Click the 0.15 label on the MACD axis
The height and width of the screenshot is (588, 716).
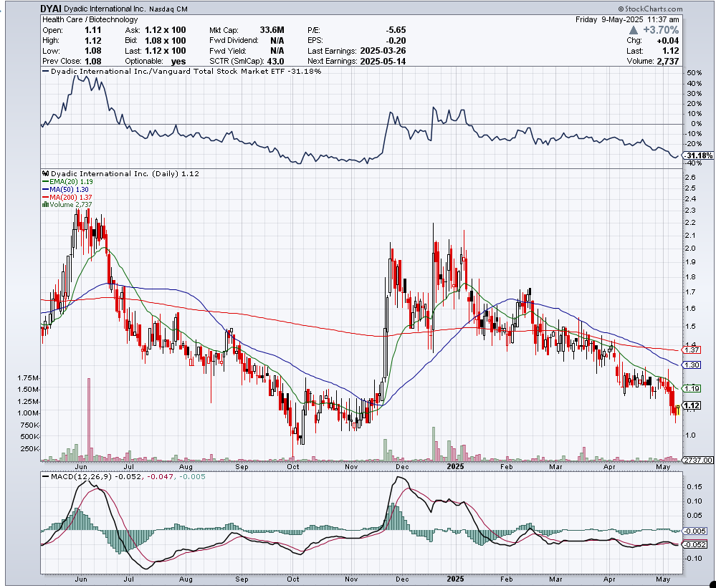[694, 487]
